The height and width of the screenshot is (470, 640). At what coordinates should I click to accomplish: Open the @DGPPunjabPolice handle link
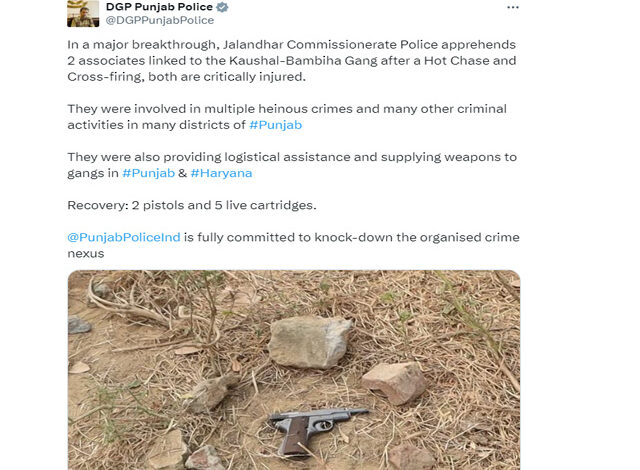pos(160,20)
